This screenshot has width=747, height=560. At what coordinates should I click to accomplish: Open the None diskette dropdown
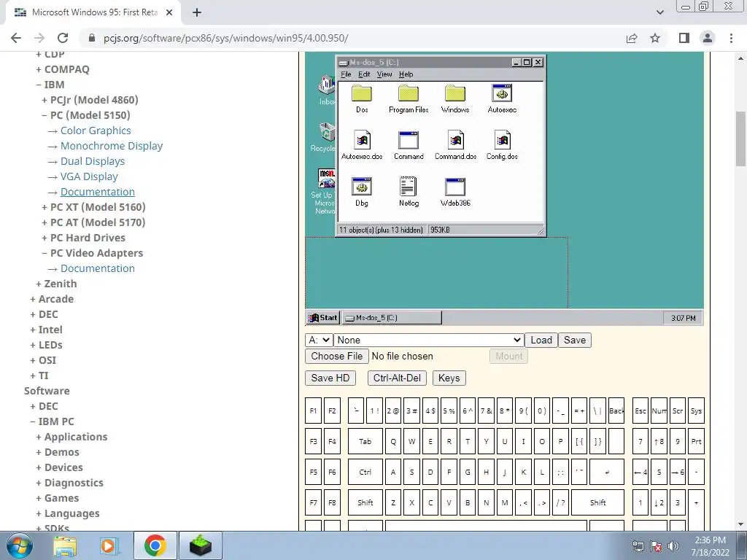coord(428,340)
